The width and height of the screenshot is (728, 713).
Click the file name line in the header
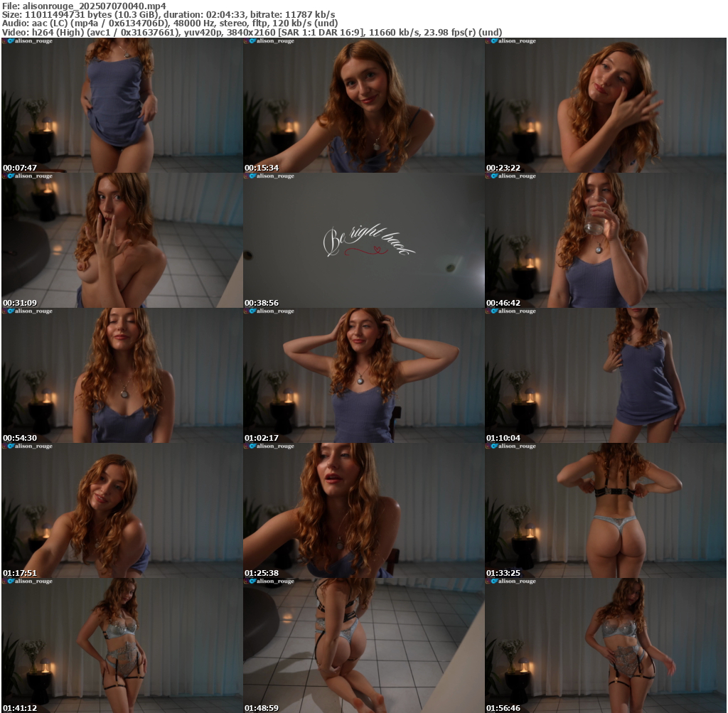84,5
